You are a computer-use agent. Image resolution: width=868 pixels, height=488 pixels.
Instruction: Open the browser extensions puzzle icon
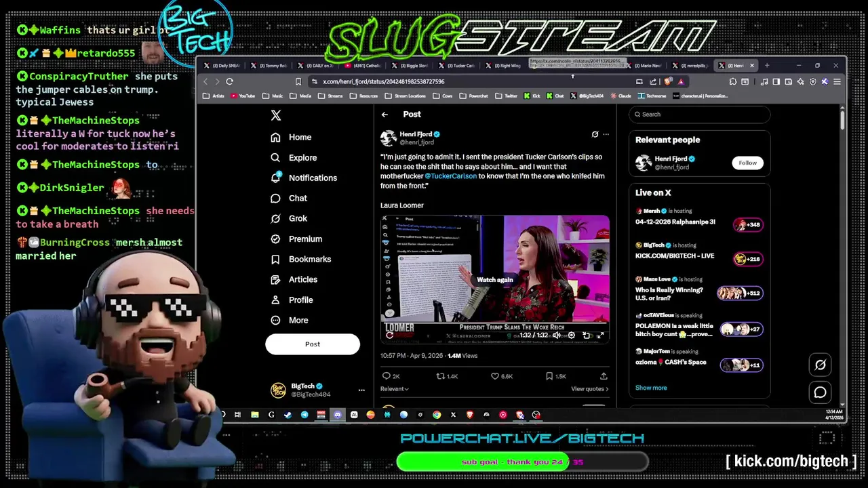coord(732,81)
